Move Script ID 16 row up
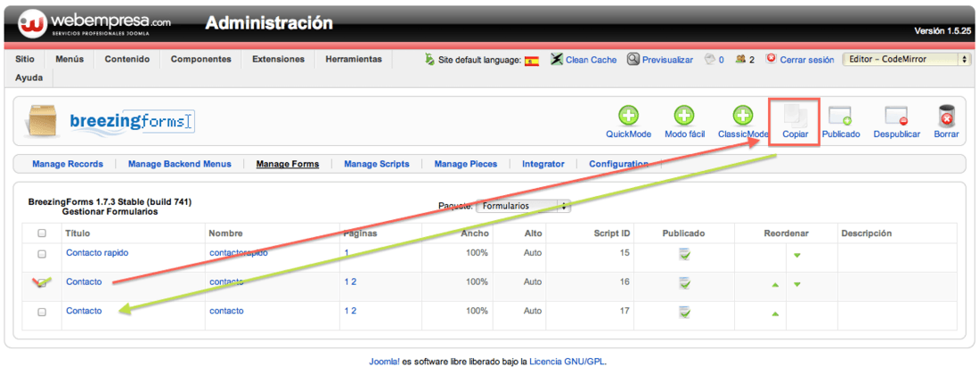The width and height of the screenshot is (980, 367). point(775,284)
